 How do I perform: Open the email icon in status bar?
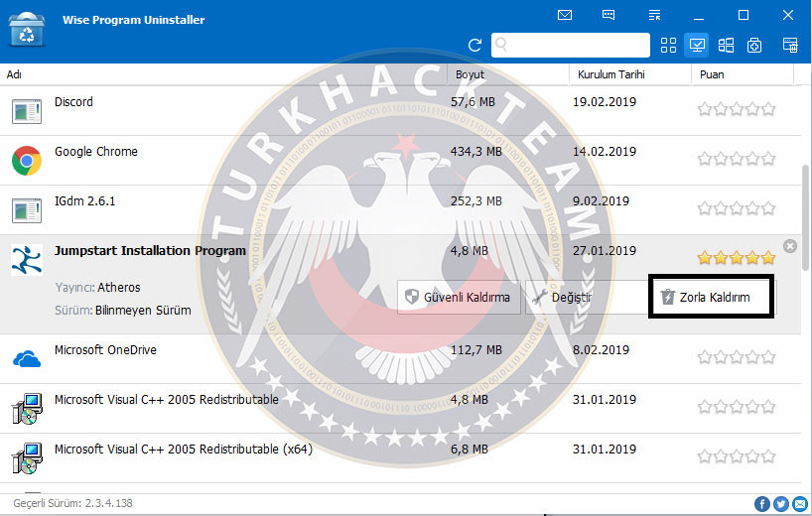pos(800,503)
